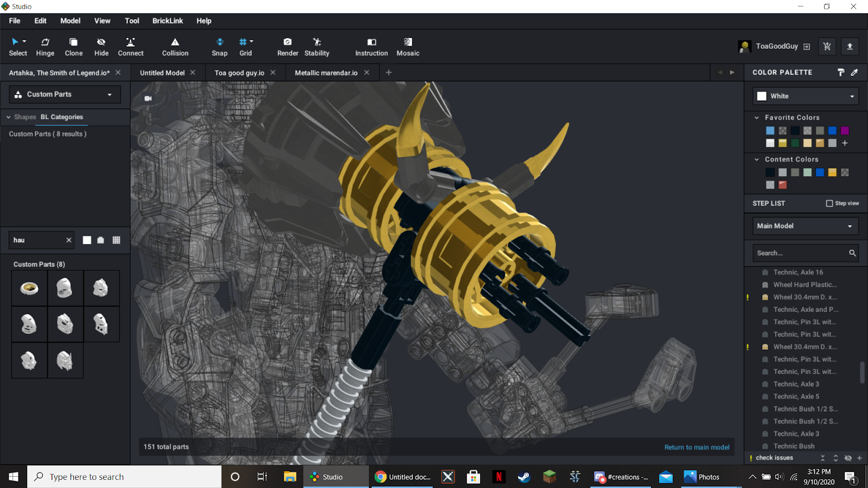Toggle Snap mode

click(220, 47)
